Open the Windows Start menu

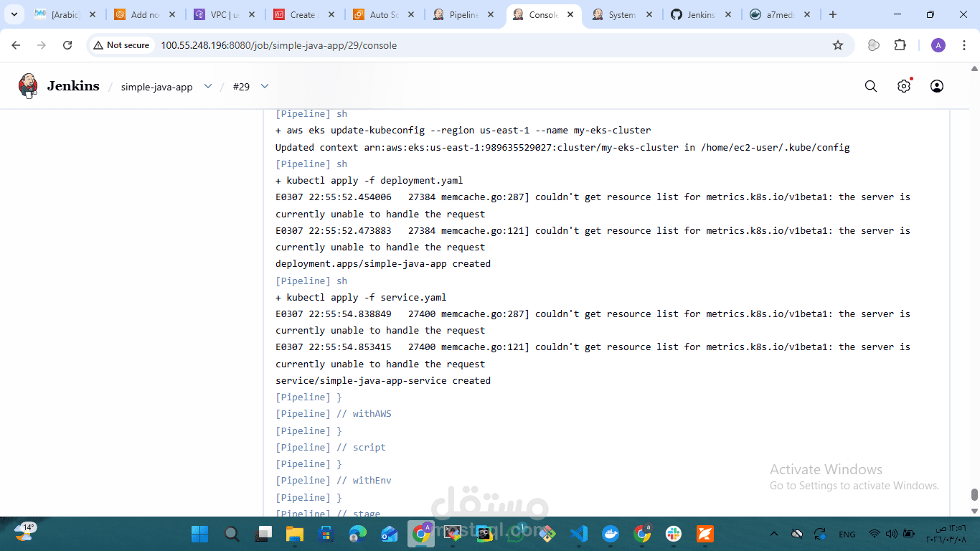[199, 534]
